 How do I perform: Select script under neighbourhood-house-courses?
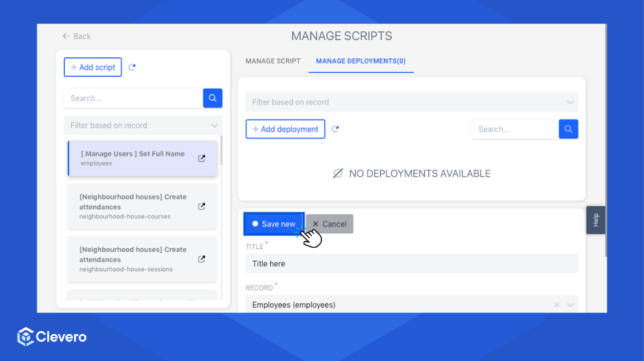point(142,206)
